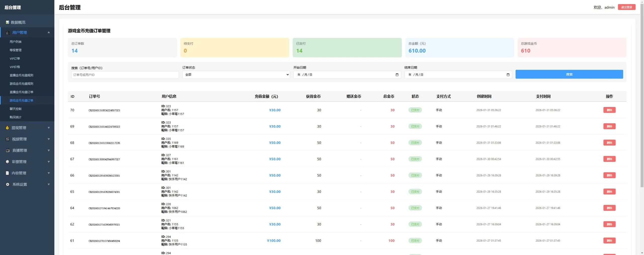
Task: Collapse the 用户管理 menu arrow
Action: click(x=49, y=32)
